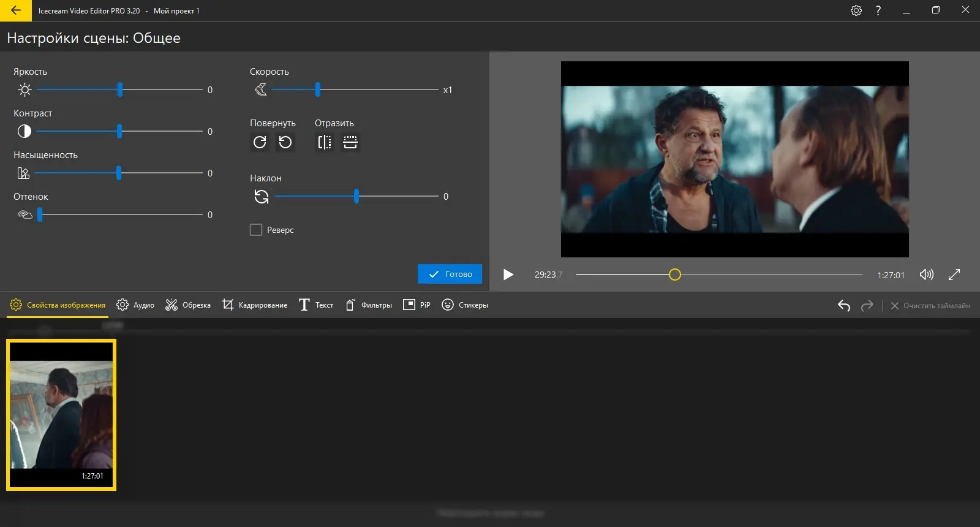This screenshot has height=527, width=980.
Task: Play the video preview
Action: point(508,275)
